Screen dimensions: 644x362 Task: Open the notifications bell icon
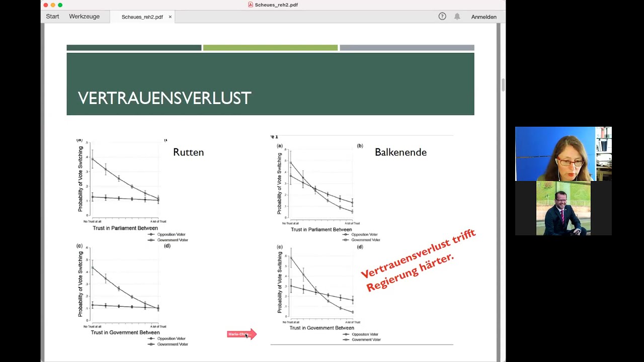(457, 17)
